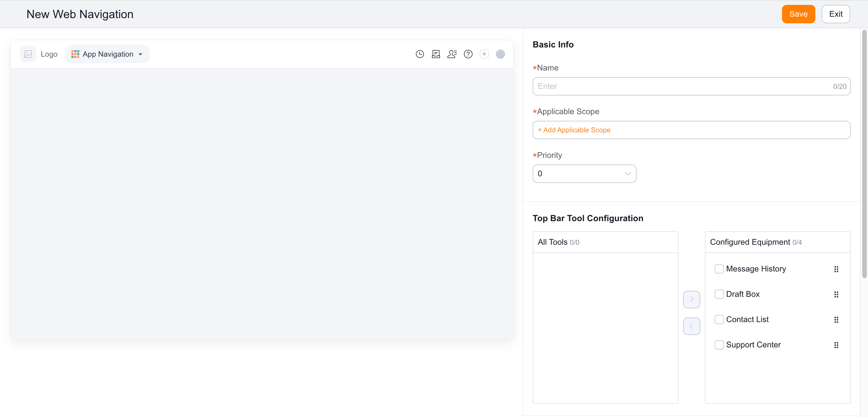Click the Configured Equipment 0/4 header
Viewport: 868px width, 417px height.
point(777,242)
